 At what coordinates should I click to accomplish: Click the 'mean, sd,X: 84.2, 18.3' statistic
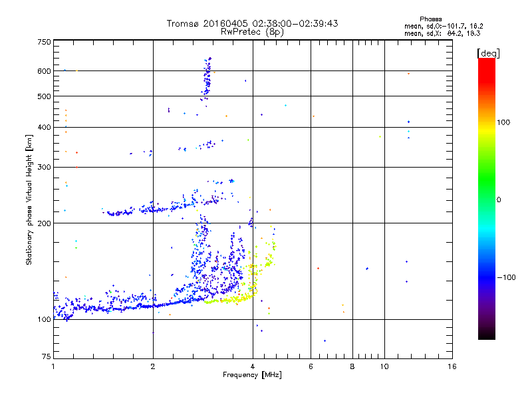442,34
